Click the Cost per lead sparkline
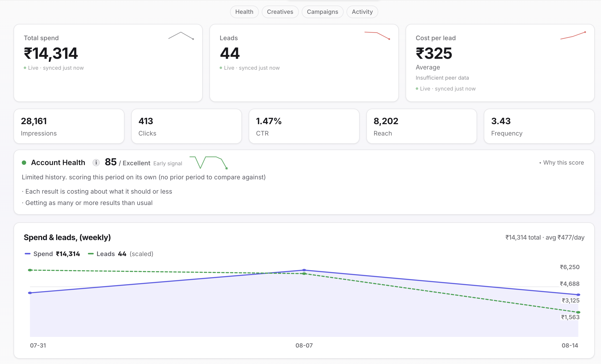This screenshot has height=364, width=601. pos(573,36)
